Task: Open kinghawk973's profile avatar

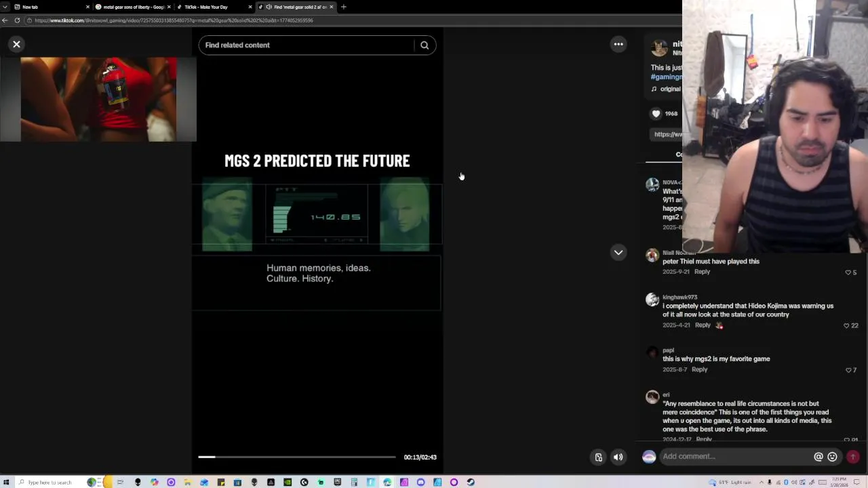Action: click(652, 299)
